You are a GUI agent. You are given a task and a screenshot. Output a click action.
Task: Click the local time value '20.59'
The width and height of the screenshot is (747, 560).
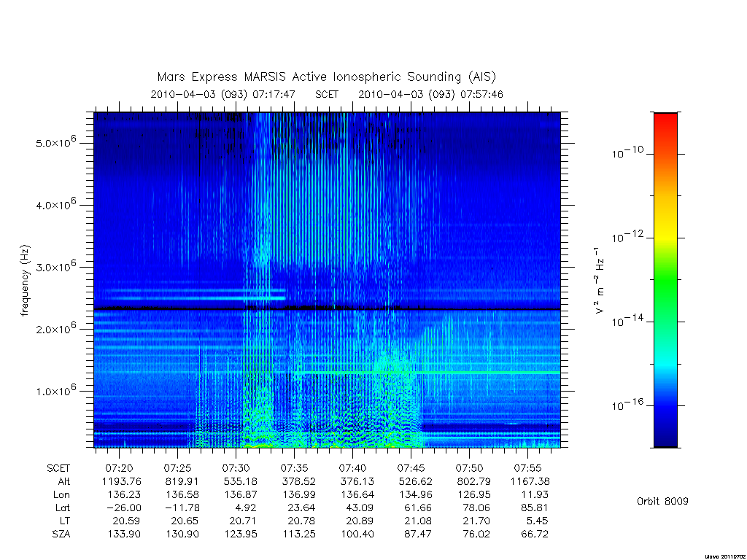(126, 521)
